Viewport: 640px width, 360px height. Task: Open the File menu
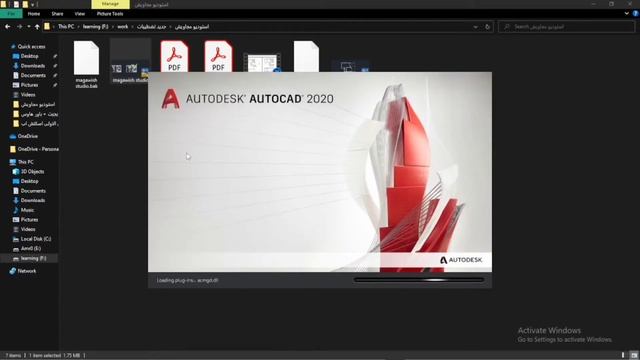pyautogui.click(x=11, y=14)
